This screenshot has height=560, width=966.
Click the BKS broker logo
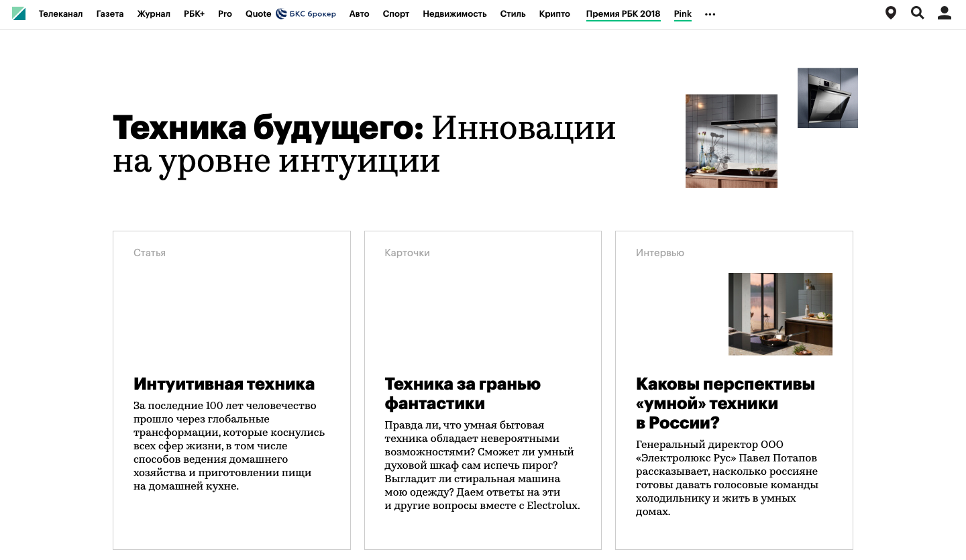tap(306, 13)
